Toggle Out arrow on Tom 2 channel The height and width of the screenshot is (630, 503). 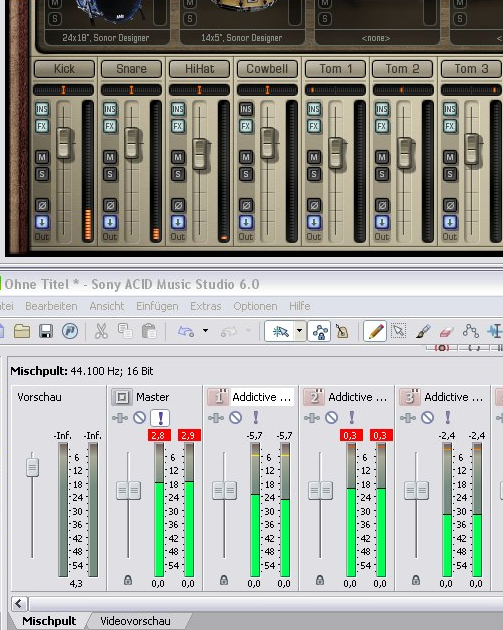tap(382, 222)
